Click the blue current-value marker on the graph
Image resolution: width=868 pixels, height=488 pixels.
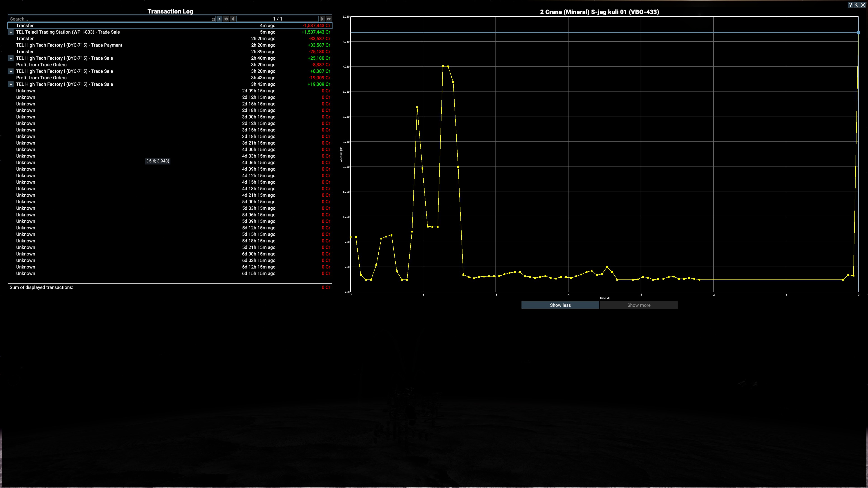point(858,33)
